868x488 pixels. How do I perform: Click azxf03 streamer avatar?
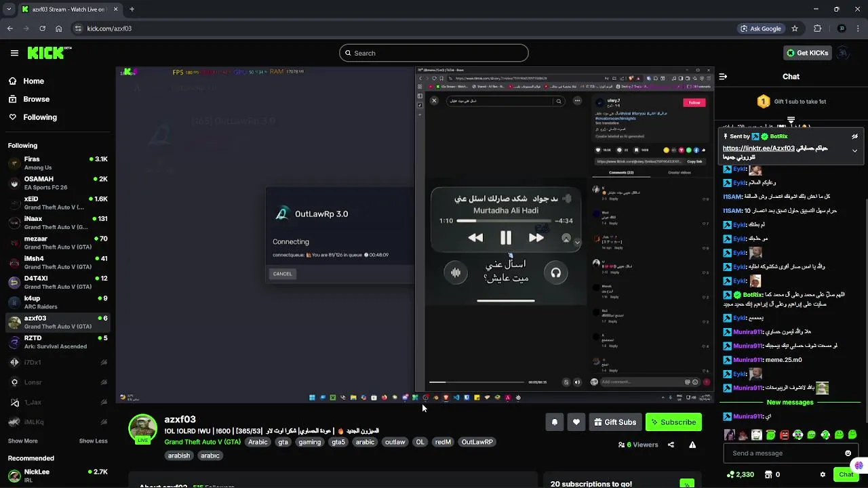click(x=142, y=429)
